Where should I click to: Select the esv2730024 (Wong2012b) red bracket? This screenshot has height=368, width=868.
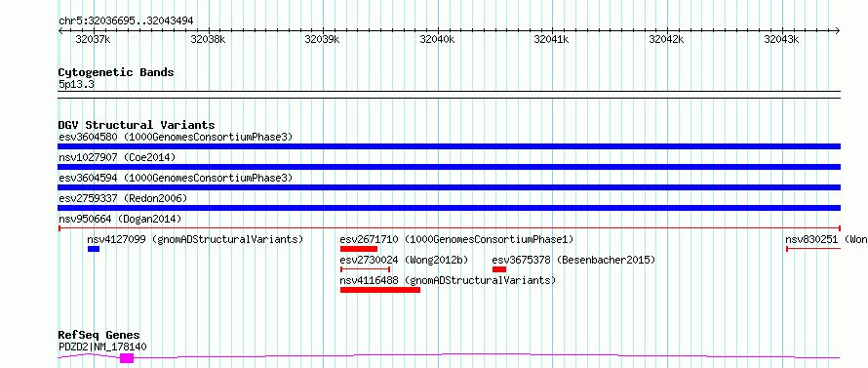coord(366,269)
